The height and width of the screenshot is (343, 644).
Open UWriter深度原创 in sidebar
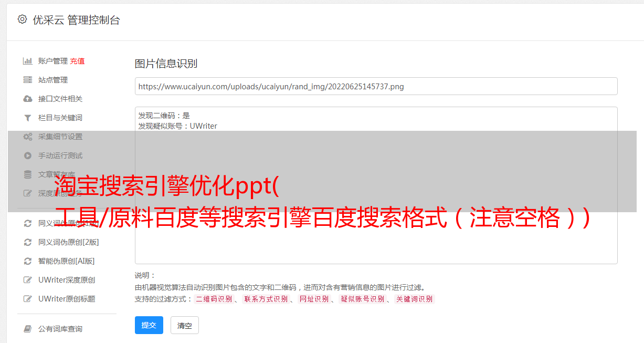tap(67, 280)
